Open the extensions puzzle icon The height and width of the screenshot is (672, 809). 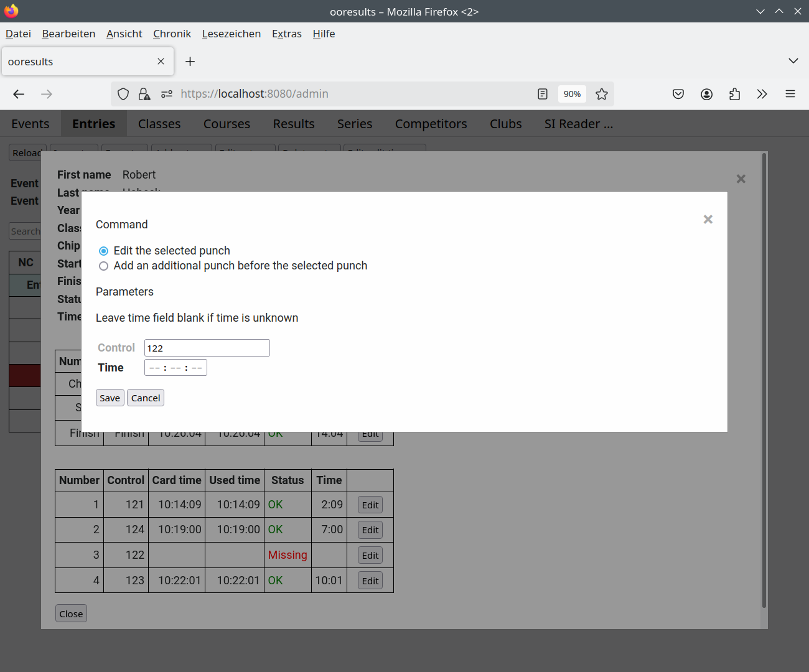tap(734, 94)
